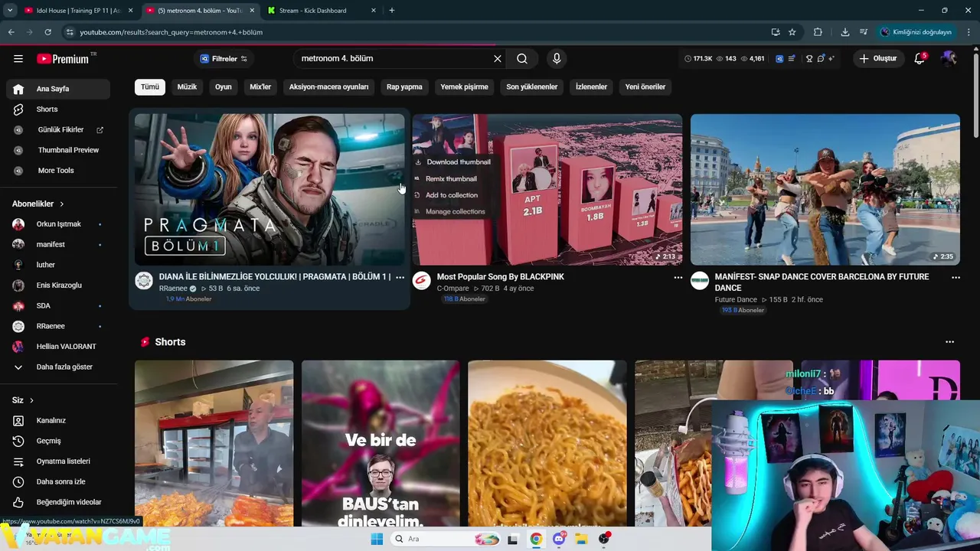Select the İzlenenler chip
This screenshot has height=551, width=980.
(x=591, y=87)
